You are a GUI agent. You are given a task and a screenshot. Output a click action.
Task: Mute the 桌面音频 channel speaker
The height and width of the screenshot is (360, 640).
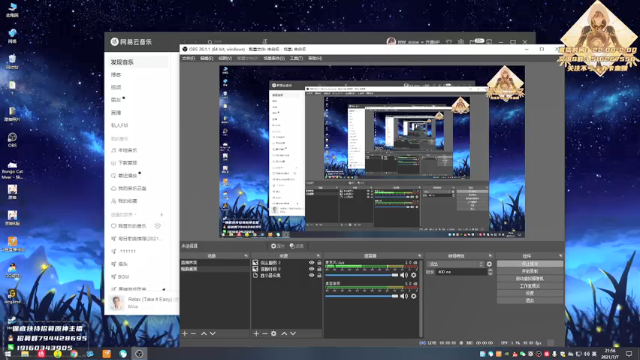pyautogui.click(x=404, y=296)
